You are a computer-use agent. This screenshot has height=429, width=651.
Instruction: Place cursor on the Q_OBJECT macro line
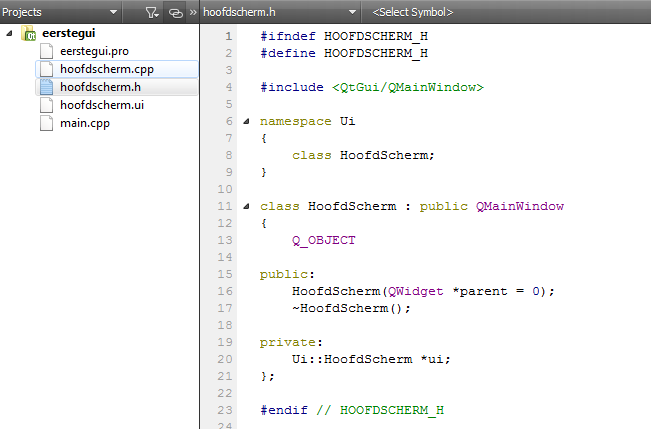pyautogui.click(x=323, y=240)
